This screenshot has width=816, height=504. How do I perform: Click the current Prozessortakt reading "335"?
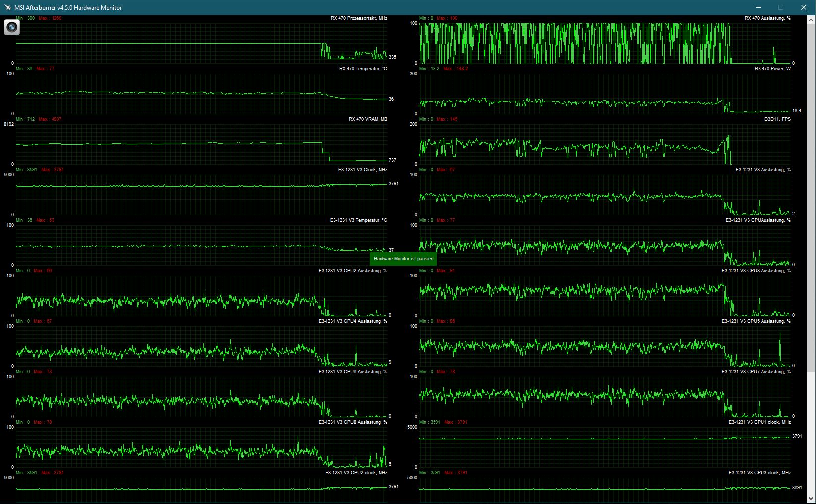(x=392, y=57)
